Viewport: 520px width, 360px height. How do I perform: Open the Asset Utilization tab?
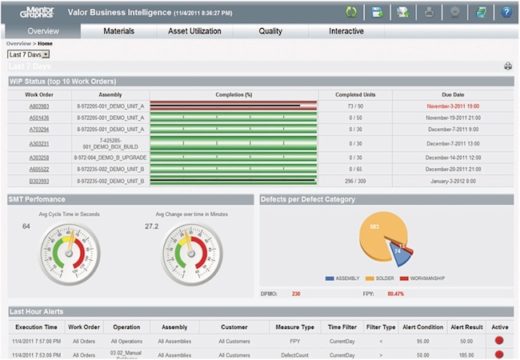195,31
